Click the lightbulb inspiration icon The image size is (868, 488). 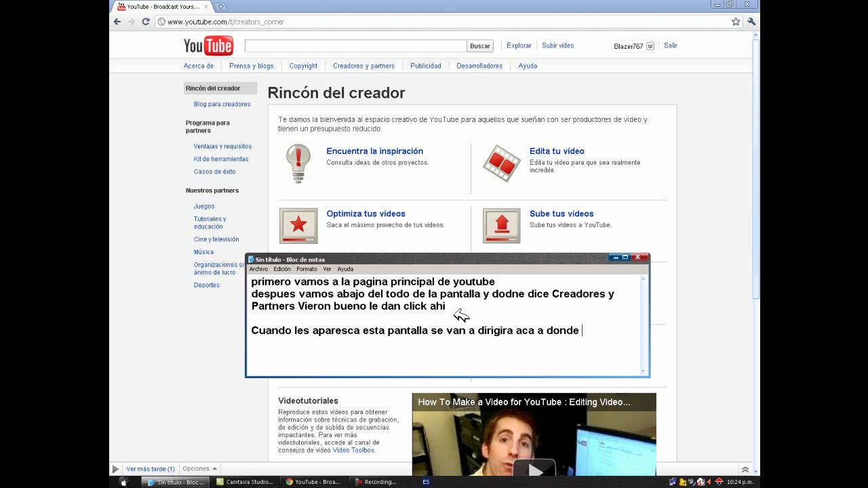[x=298, y=163]
